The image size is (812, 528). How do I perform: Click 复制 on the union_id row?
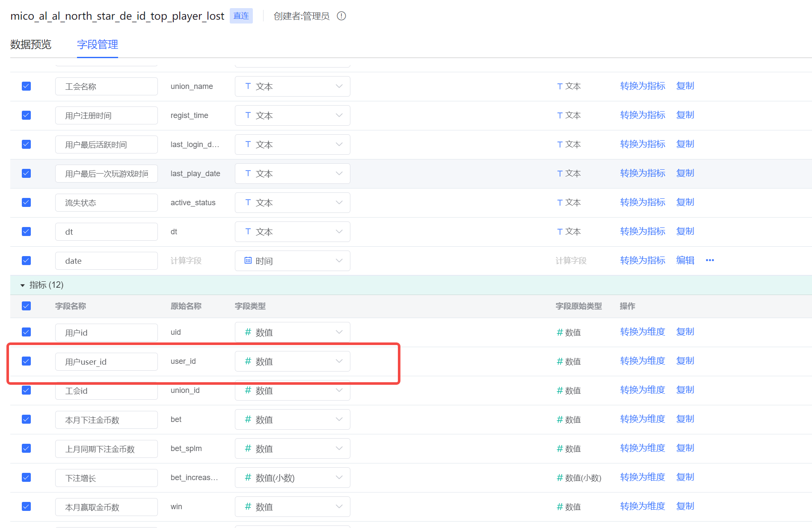pos(685,389)
